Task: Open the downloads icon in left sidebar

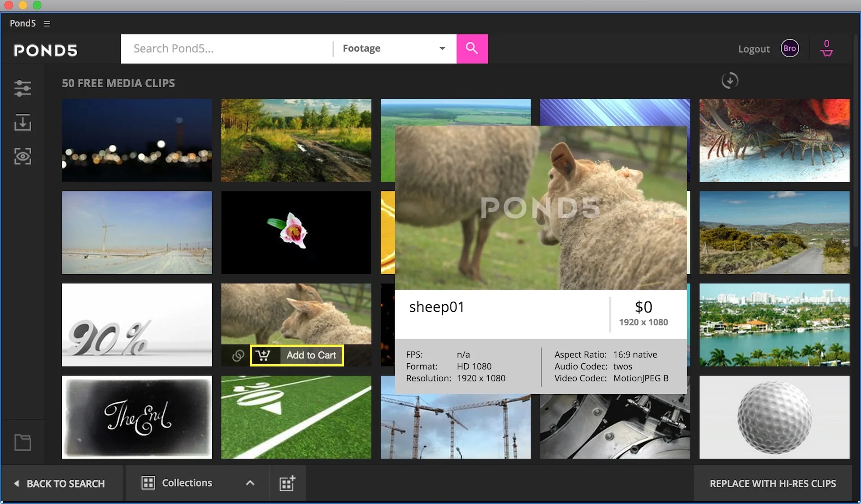Action: [22, 122]
